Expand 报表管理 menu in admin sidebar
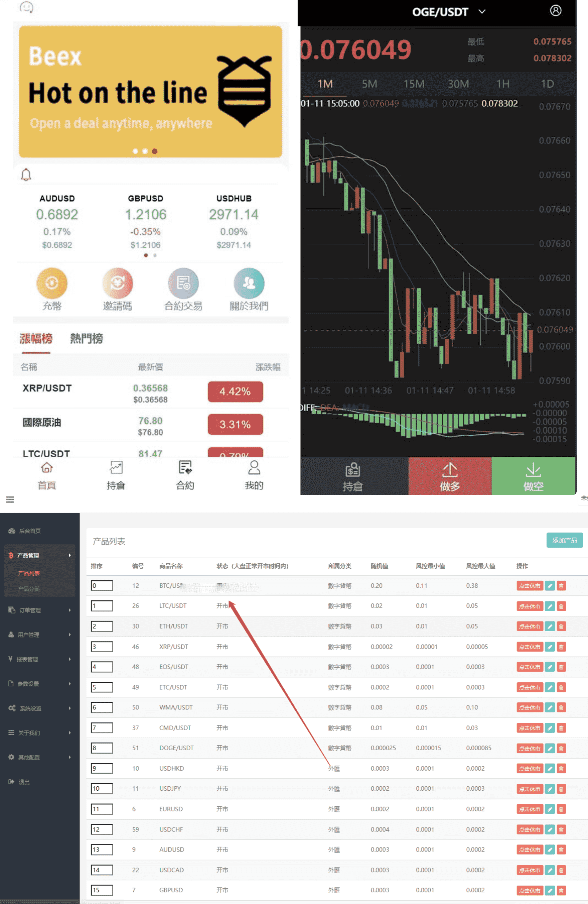Screen dimensions: 588x904 pyautogui.click(x=39, y=659)
